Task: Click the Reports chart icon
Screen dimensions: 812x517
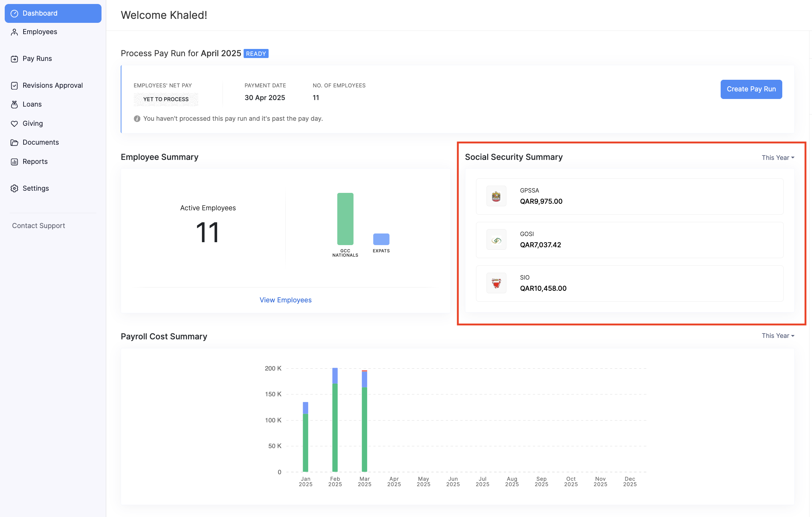Action: coord(14,162)
